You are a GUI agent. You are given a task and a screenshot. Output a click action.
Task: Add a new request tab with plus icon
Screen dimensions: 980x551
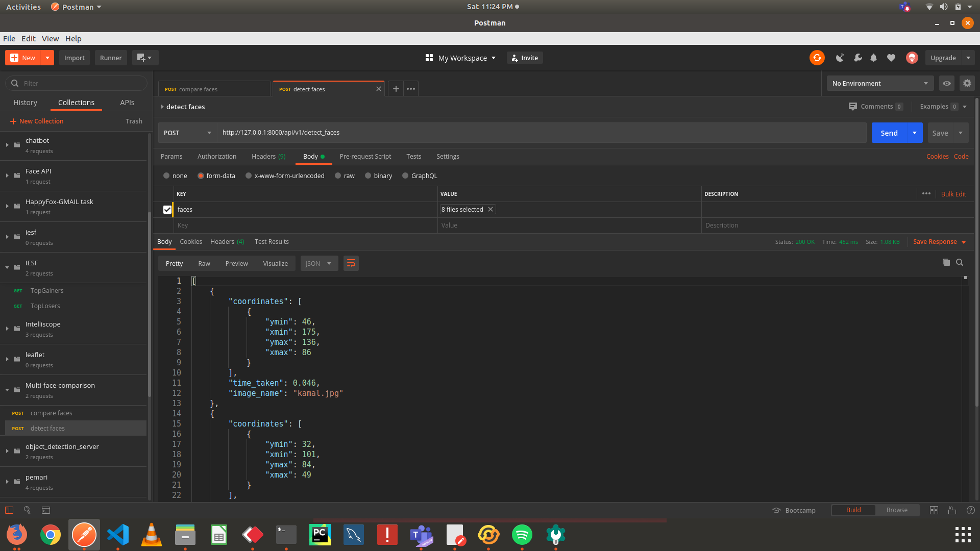click(x=396, y=89)
